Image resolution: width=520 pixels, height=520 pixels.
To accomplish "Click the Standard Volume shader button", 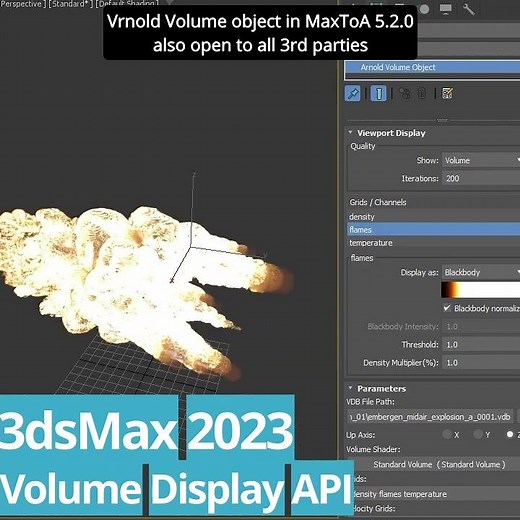I will 438,464.
